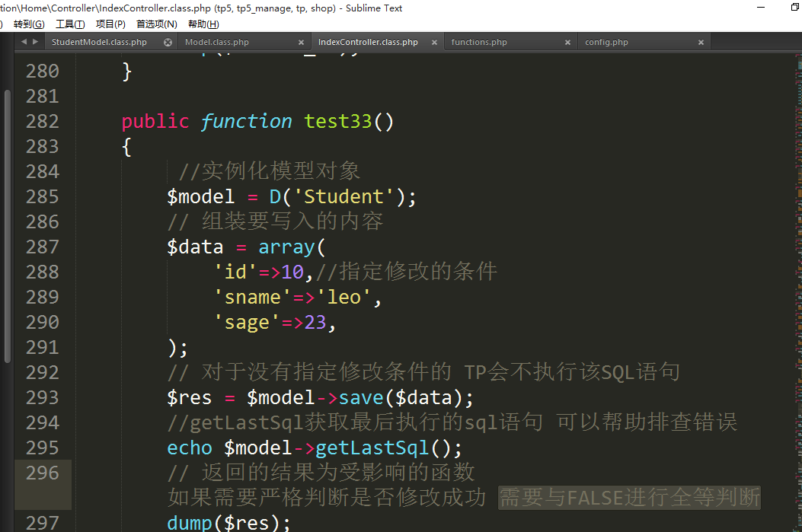The height and width of the screenshot is (532, 802).
Task: Click the left sidebar vertical scrollbar
Action: pyautogui.click(x=7, y=228)
